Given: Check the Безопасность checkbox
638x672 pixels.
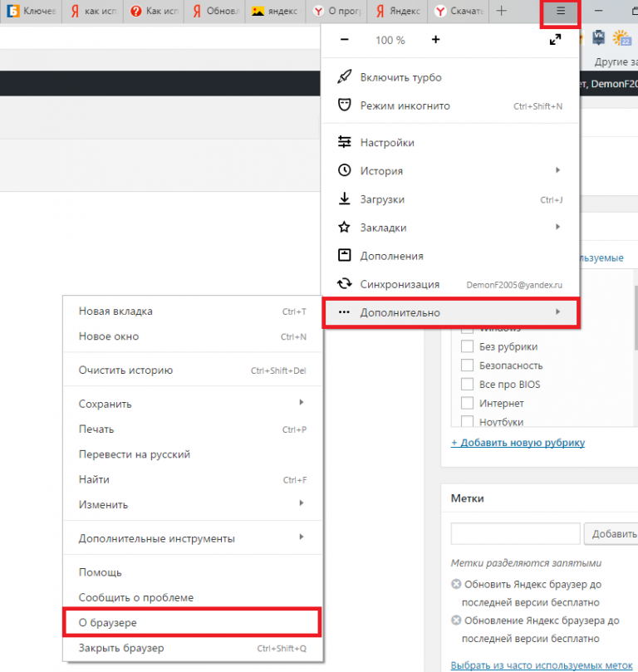Looking at the screenshot, I should click(467, 365).
